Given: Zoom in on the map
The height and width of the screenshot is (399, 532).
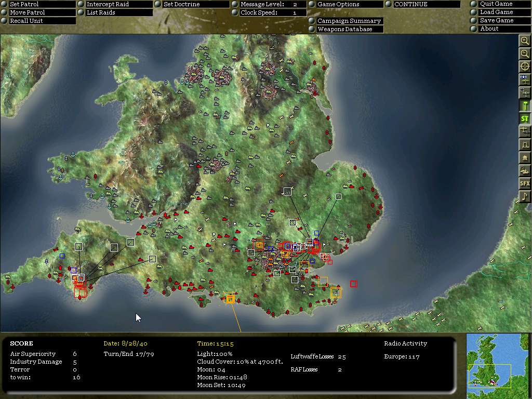Looking at the screenshot, I should click(525, 41).
